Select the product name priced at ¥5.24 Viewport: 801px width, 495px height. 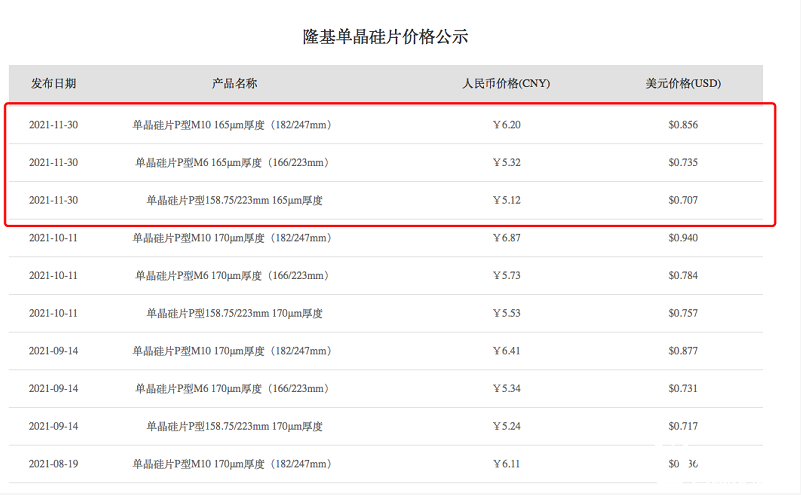coord(234,427)
